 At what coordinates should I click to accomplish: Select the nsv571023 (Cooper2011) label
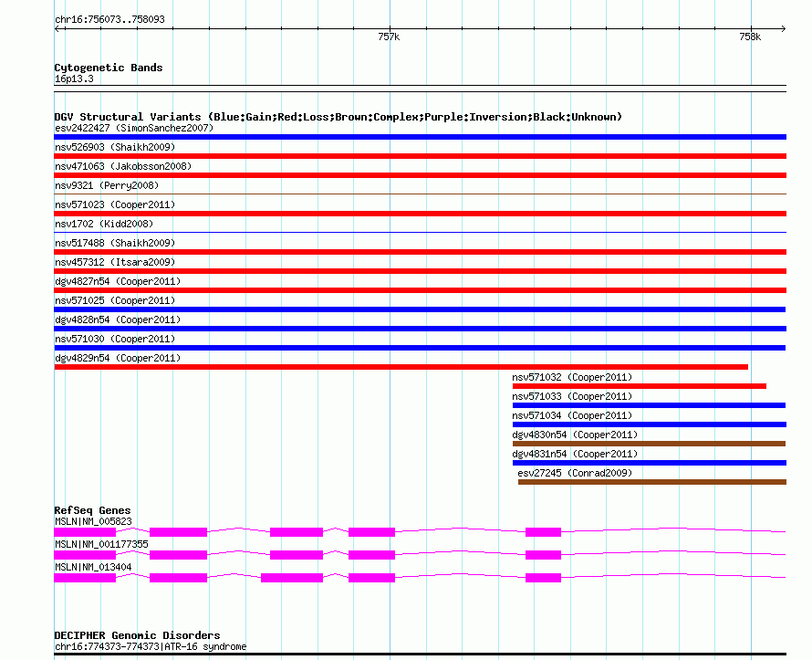click(115, 204)
